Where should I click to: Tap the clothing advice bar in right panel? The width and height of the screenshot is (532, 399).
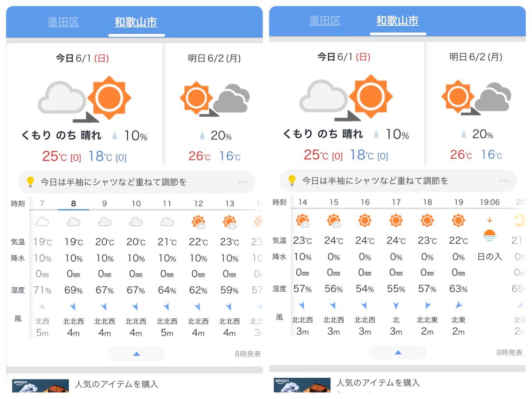point(398,181)
